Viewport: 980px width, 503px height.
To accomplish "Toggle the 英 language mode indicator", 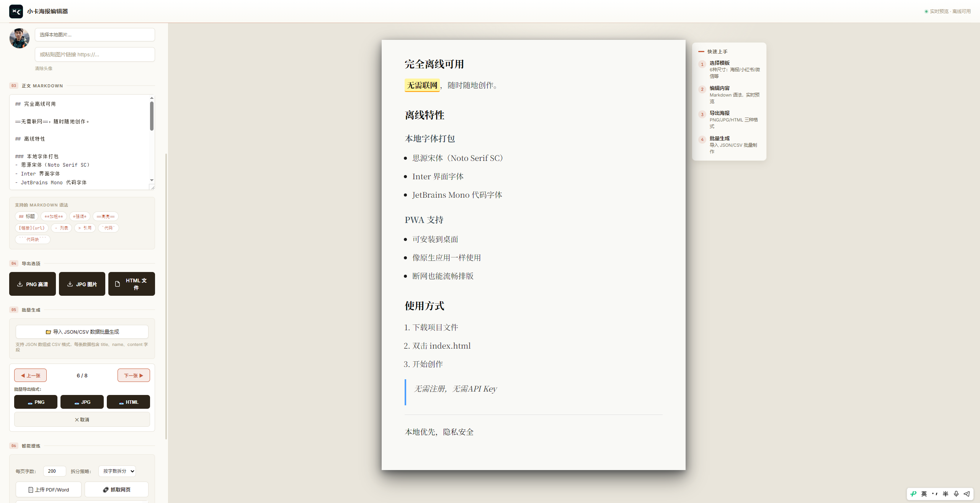I will pyautogui.click(x=924, y=494).
